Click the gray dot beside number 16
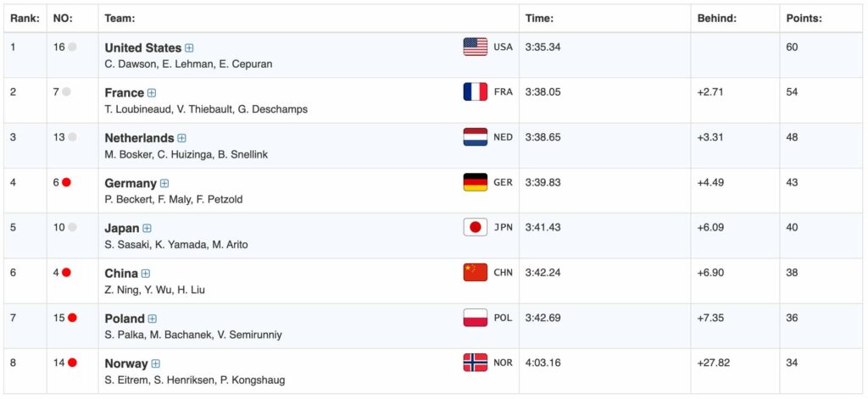 click(72, 47)
